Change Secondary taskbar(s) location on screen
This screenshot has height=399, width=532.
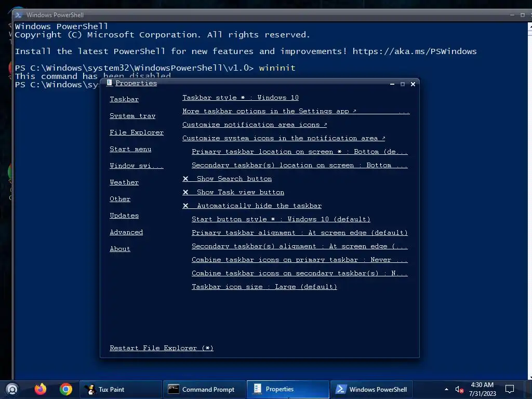click(x=300, y=166)
